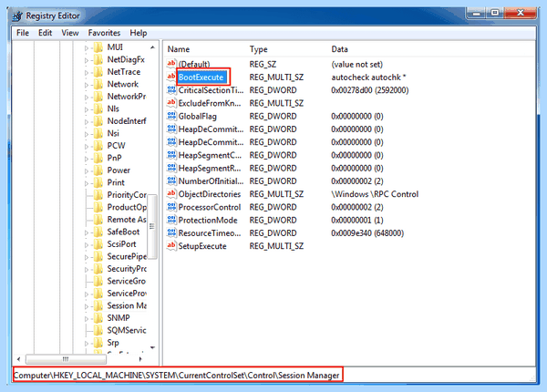
Task: Click tree pane scroll up arrow
Action: (x=152, y=47)
